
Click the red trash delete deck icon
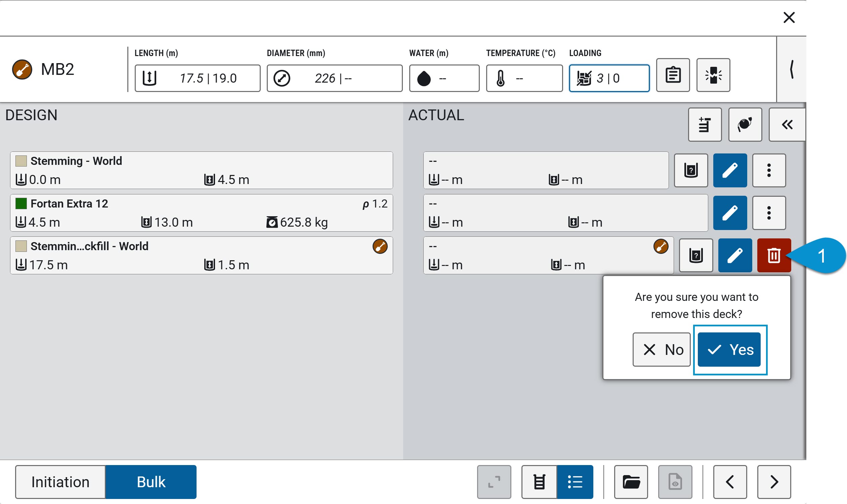pos(774,256)
